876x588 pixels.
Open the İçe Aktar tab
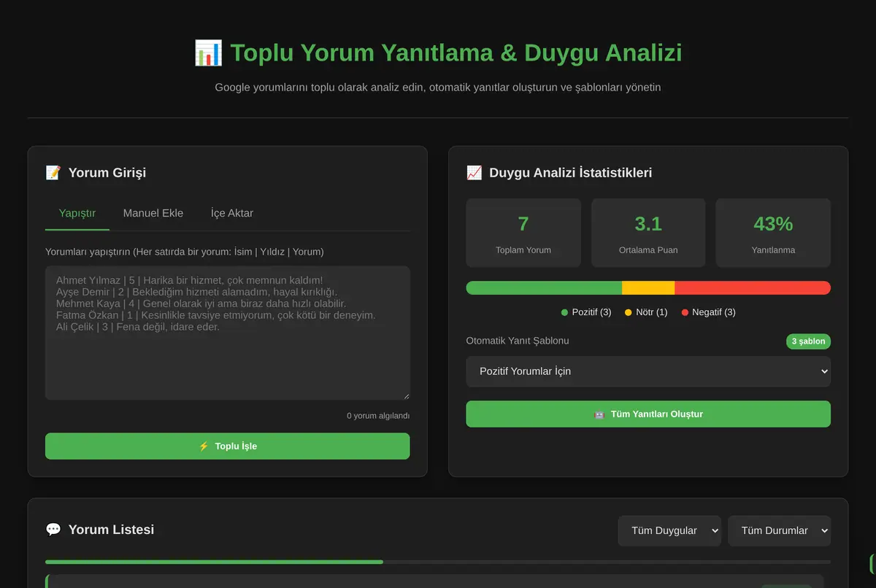coord(232,213)
